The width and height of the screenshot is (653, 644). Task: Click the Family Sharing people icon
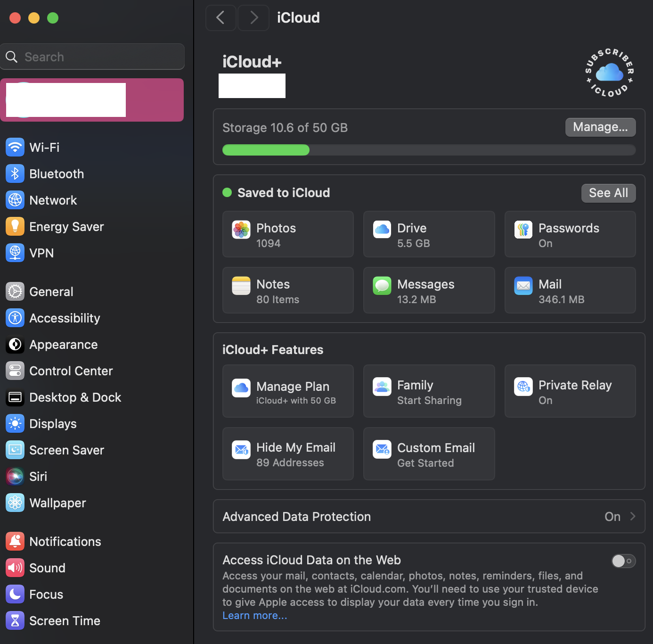click(x=382, y=387)
